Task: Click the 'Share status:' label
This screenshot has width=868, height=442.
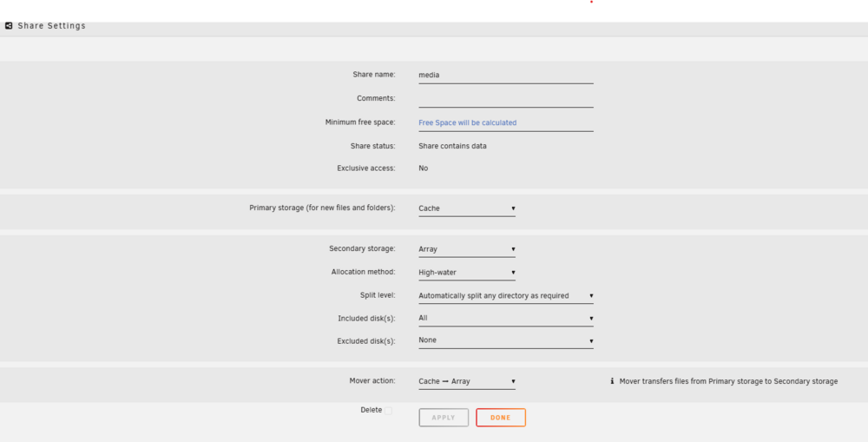Action: pos(372,146)
